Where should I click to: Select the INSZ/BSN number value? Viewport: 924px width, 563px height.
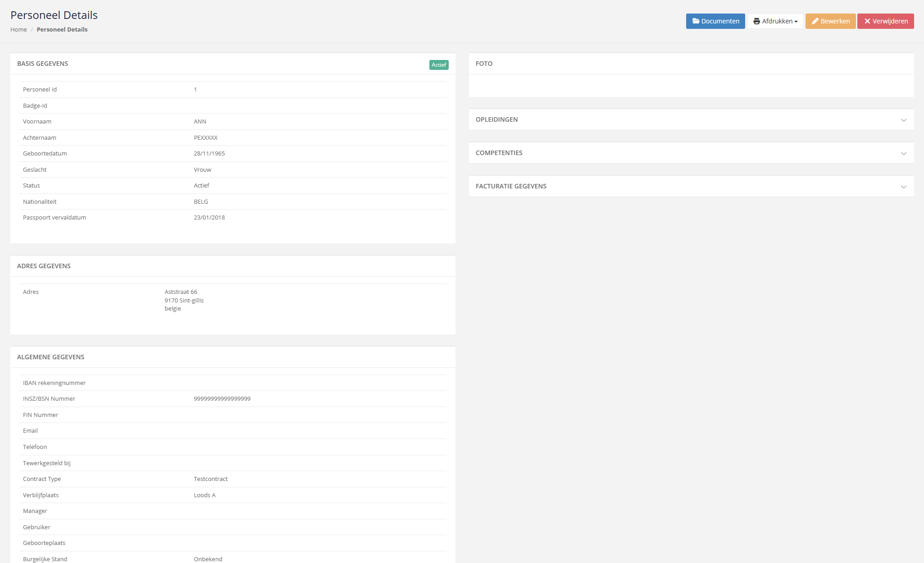click(222, 399)
